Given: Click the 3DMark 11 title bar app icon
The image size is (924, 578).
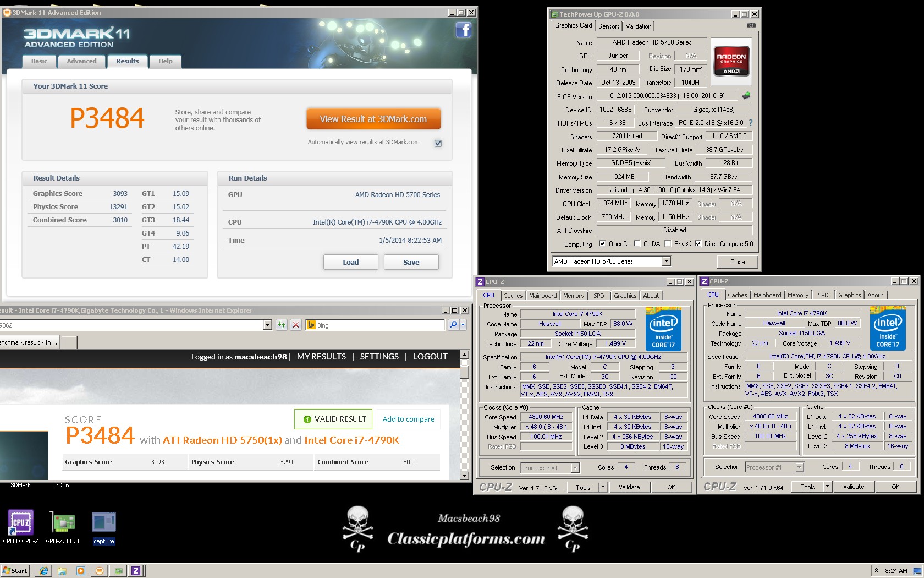Looking at the screenshot, I should (x=7, y=12).
